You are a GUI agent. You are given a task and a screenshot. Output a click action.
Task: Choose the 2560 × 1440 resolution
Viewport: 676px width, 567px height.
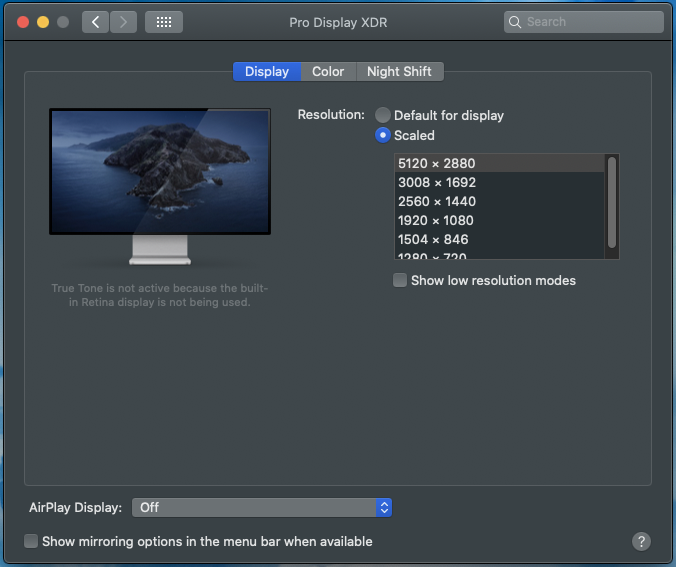499,201
